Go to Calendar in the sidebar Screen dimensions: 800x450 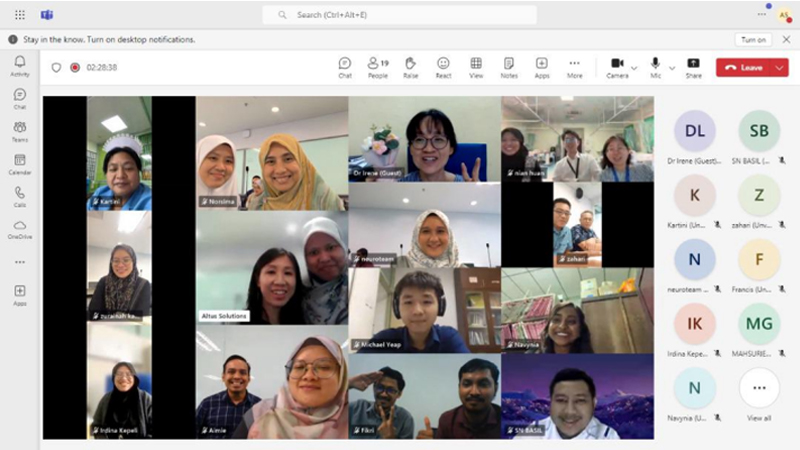[x=19, y=164]
